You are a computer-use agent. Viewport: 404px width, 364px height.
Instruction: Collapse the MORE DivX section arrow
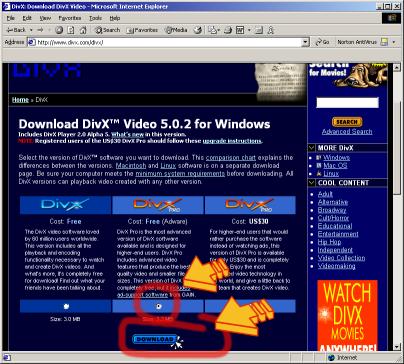(312, 148)
